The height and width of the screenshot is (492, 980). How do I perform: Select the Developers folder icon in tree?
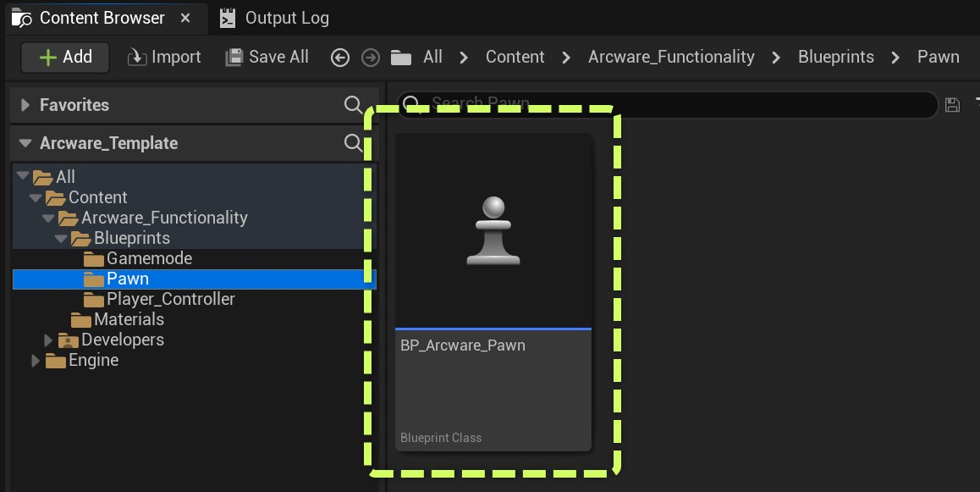tap(69, 340)
